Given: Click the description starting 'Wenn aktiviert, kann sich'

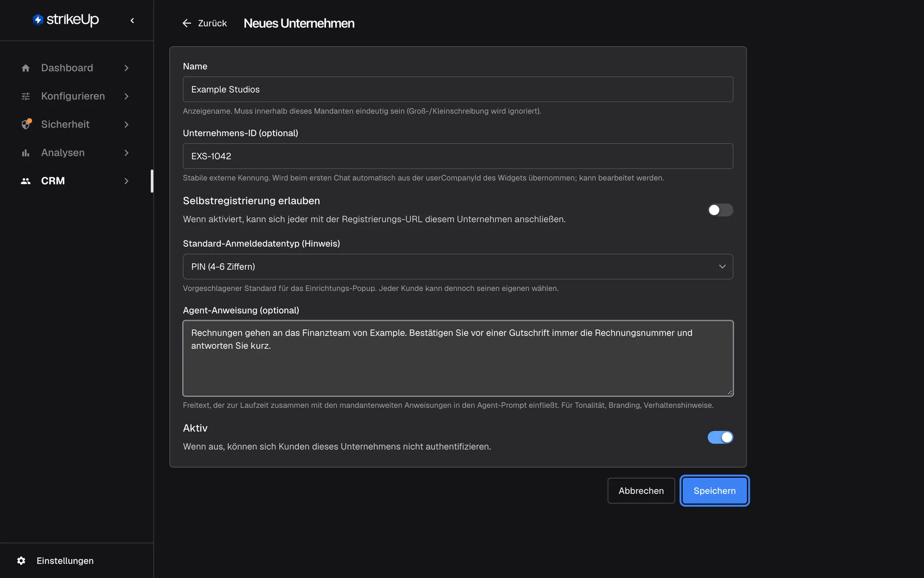Looking at the screenshot, I should [374, 219].
